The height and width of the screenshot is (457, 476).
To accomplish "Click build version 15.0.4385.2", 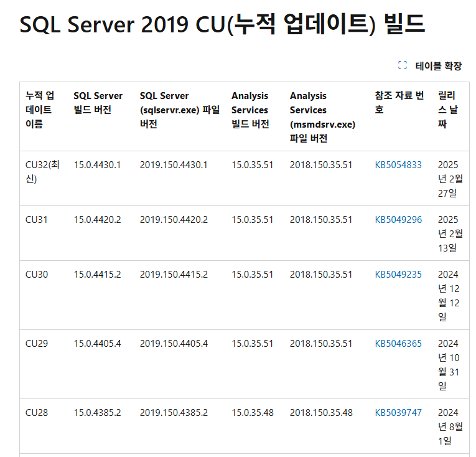I will [97, 413].
